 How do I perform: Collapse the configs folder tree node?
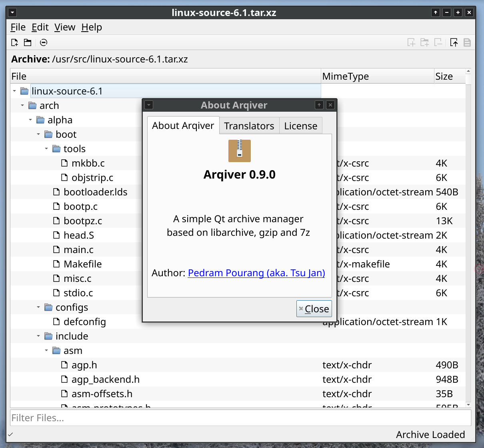38,307
